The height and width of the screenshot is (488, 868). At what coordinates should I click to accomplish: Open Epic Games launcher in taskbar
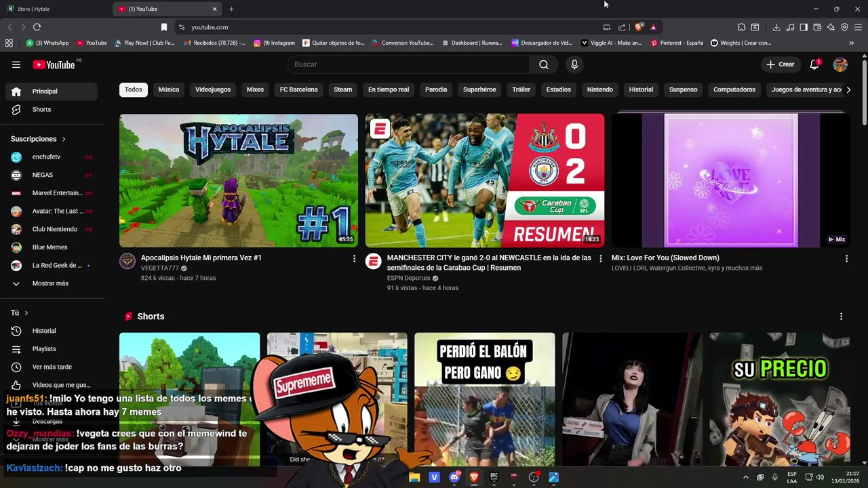[494, 477]
